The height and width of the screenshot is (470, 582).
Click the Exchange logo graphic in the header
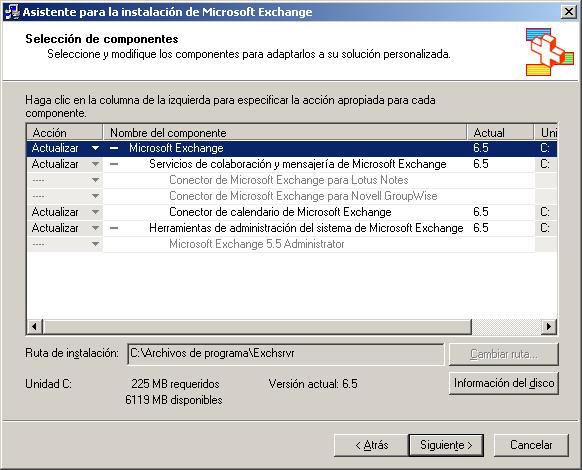[550, 52]
